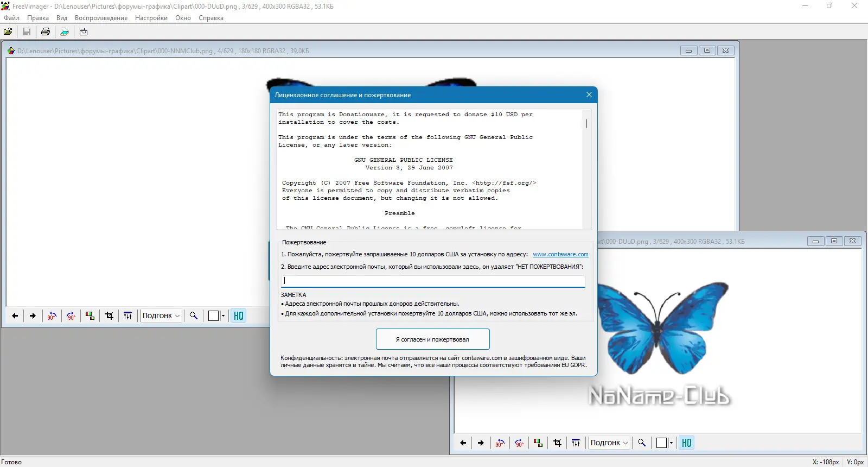Open the Окно menu
The image size is (868, 467).
[183, 18]
